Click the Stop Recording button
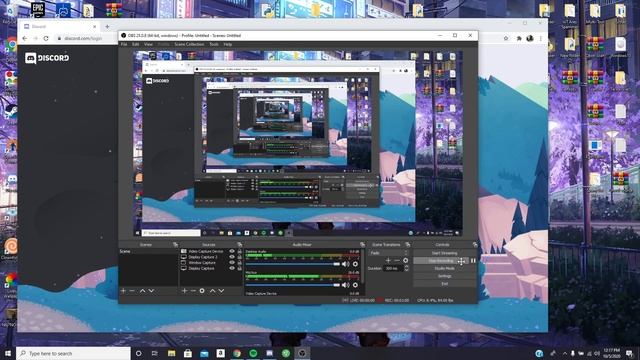Viewport: 640px width, 360px height. (x=441, y=260)
